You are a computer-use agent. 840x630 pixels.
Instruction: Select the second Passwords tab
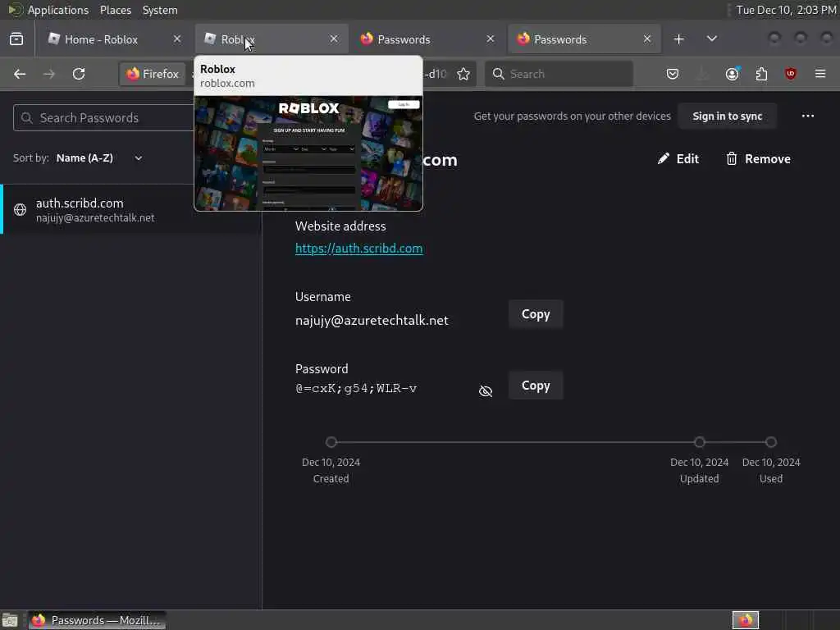tap(584, 39)
